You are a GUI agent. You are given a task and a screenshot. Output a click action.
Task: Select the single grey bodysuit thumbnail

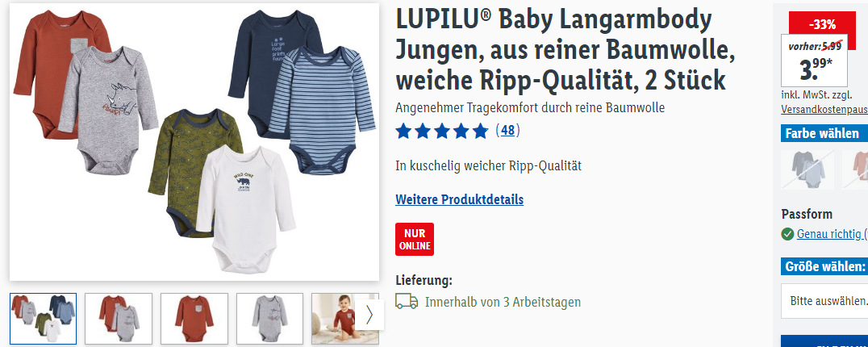click(269, 319)
